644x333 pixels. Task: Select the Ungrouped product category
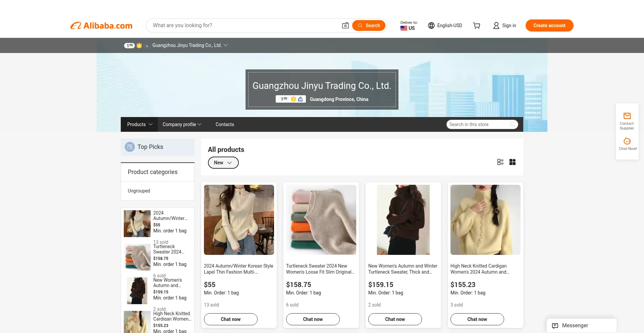coord(139,191)
